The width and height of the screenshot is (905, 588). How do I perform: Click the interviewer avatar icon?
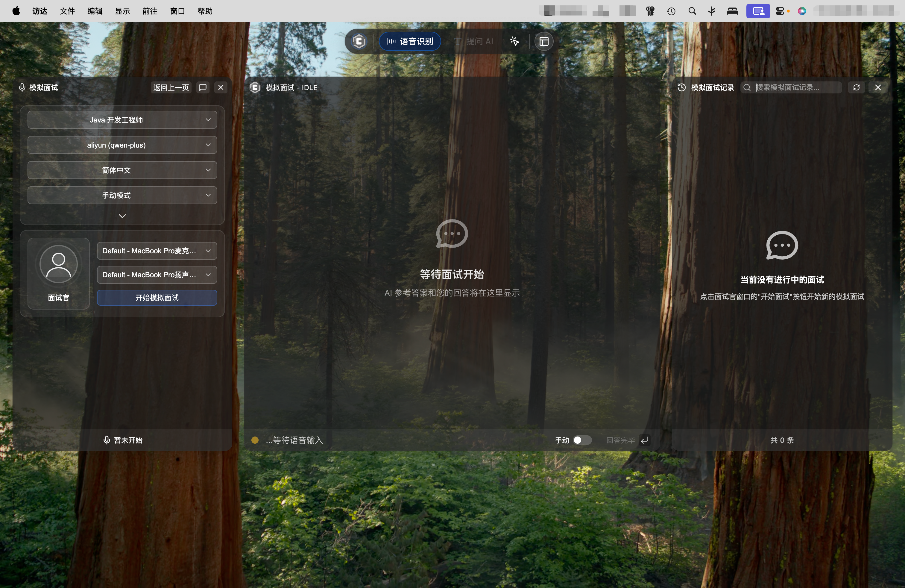point(59,264)
